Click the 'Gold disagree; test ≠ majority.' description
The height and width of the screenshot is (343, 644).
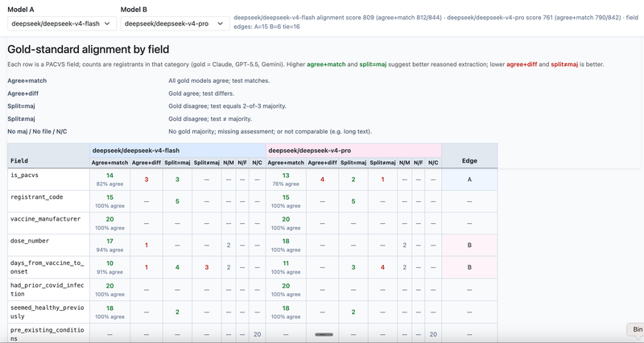click(x=210, y=118)
